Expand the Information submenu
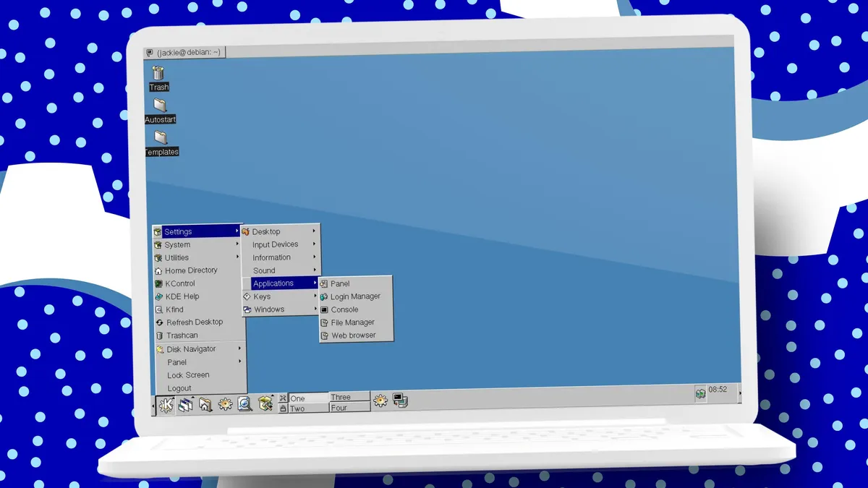868x488 pixels. coord(281,257)
